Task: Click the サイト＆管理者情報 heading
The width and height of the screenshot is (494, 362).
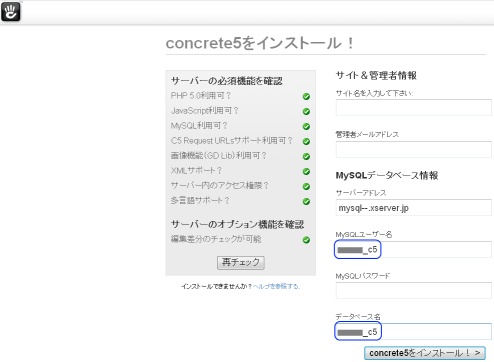Action: click(x=376, y=75)
